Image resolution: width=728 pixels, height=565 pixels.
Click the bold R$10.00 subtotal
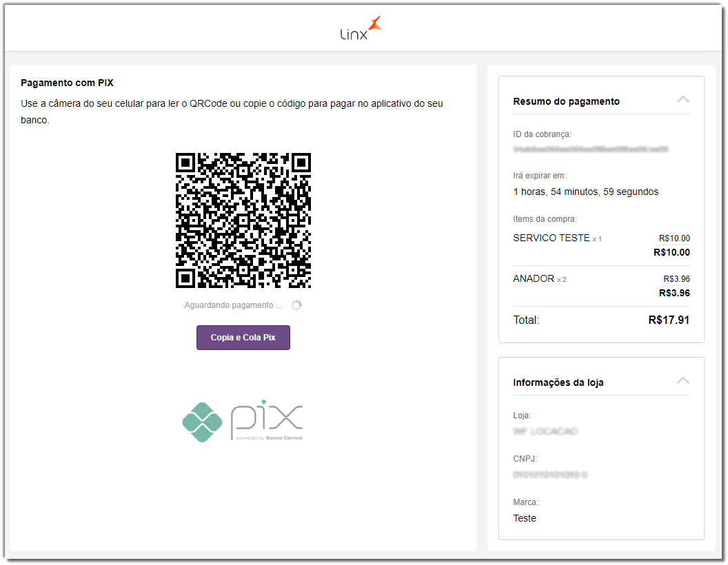[672, 253]
